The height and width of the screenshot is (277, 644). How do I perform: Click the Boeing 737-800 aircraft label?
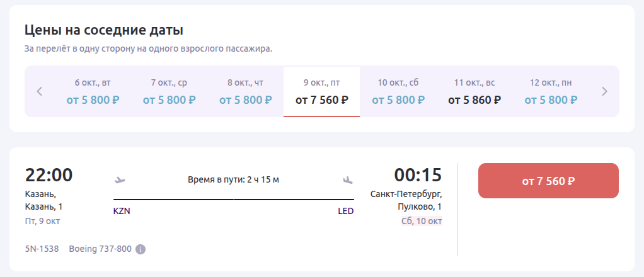[100, 249]
